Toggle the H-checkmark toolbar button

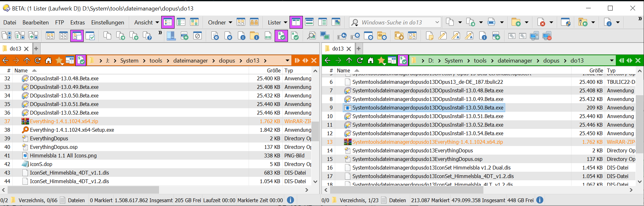point(295,36)
